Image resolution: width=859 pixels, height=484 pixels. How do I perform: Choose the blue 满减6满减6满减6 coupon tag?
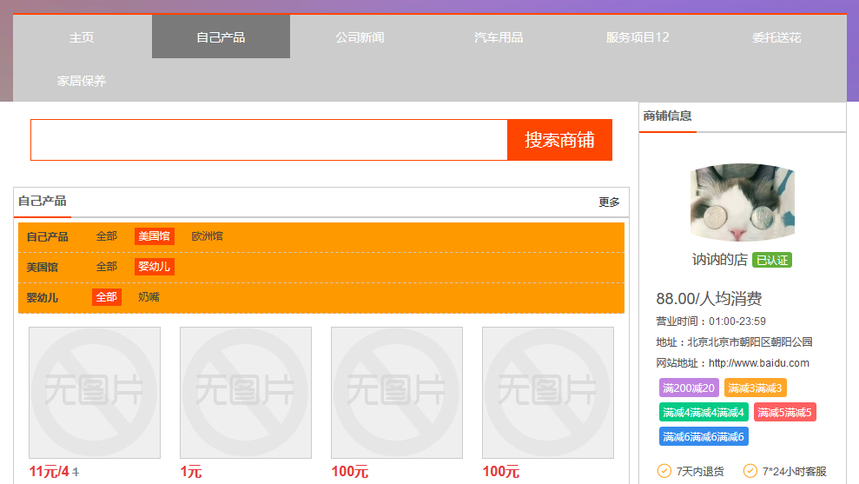click(x=703, y=436)
